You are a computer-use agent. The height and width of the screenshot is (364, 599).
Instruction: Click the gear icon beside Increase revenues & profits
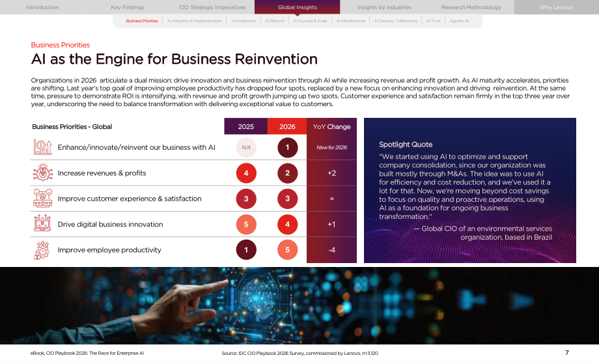[x=43, y=173]
